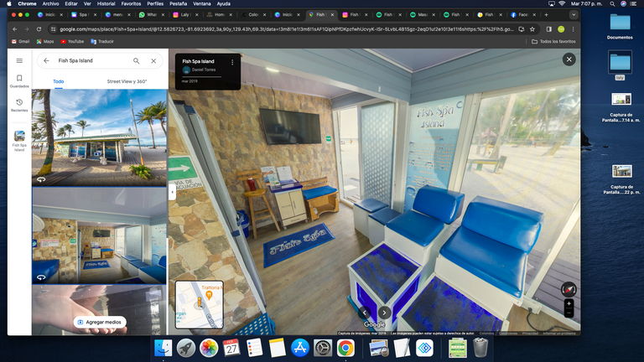Open the minimap in bottom corner
The width and height of the screenshot is (644, 362).
pos(200,305)
